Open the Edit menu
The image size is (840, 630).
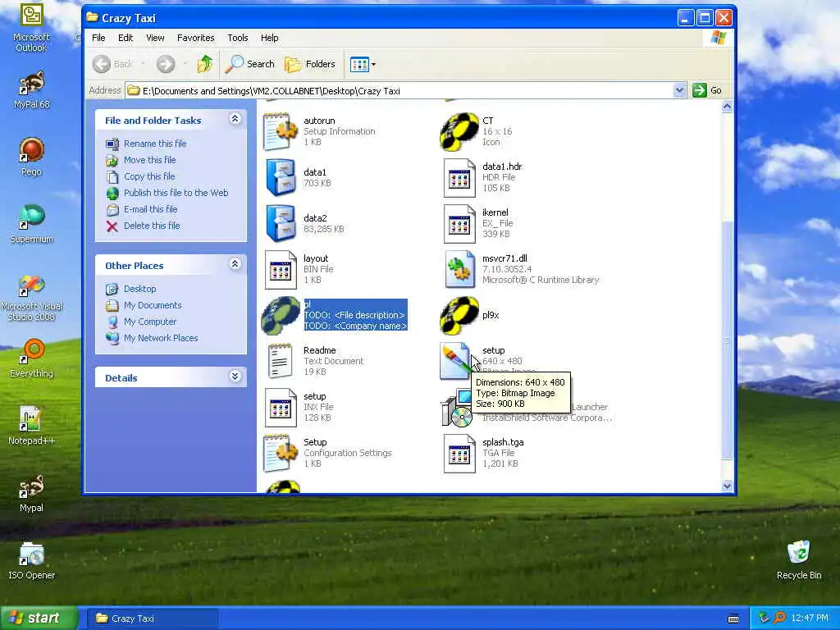coord(126,38)
